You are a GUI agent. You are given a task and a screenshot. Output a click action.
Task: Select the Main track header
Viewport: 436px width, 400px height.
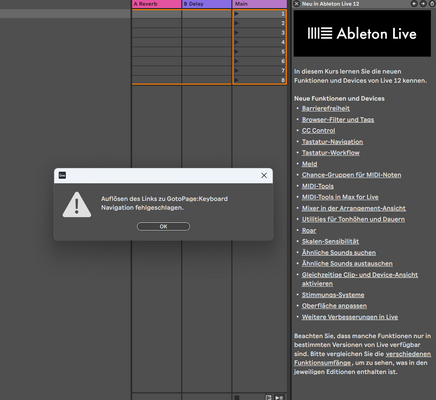pyautogui.click(x=260, y=4)
